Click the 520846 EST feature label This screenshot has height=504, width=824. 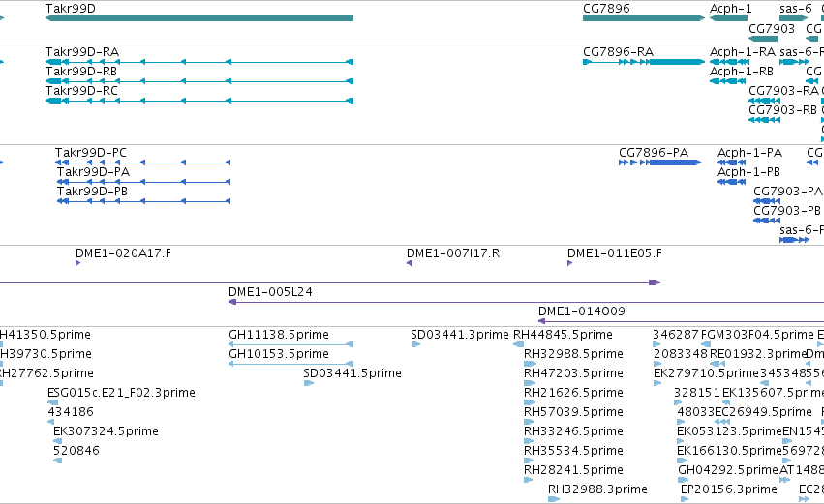tap(76, 451)
